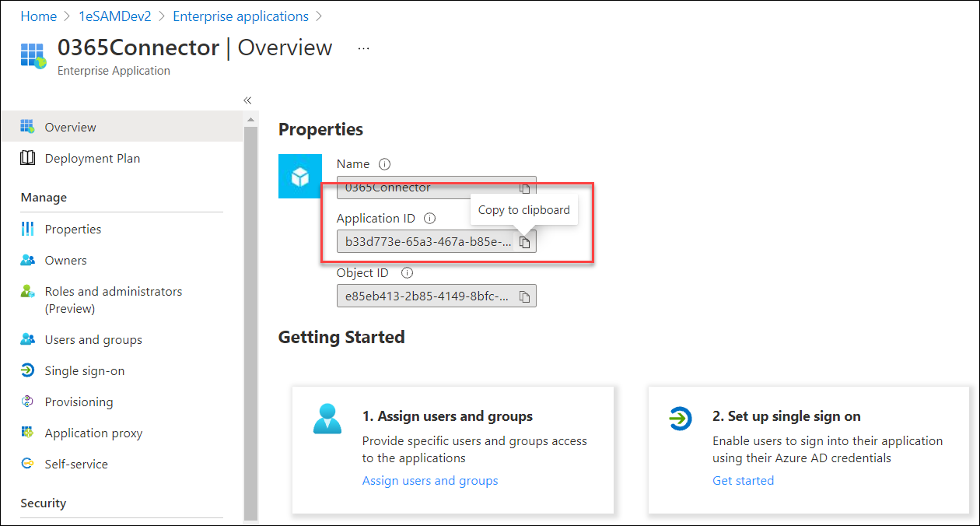Open Deployment Plan in sidebar
The height and width of the screenshot is (526, 980).
point(92,159)
